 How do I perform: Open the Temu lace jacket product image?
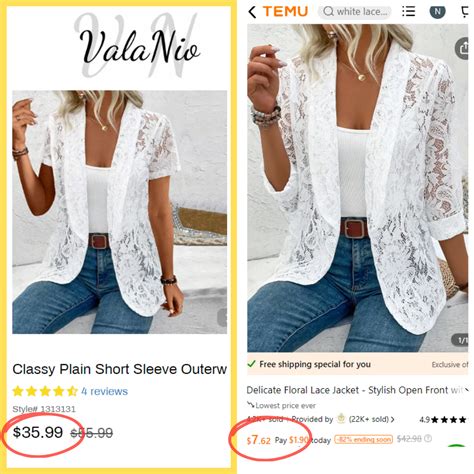coord(358,188)
